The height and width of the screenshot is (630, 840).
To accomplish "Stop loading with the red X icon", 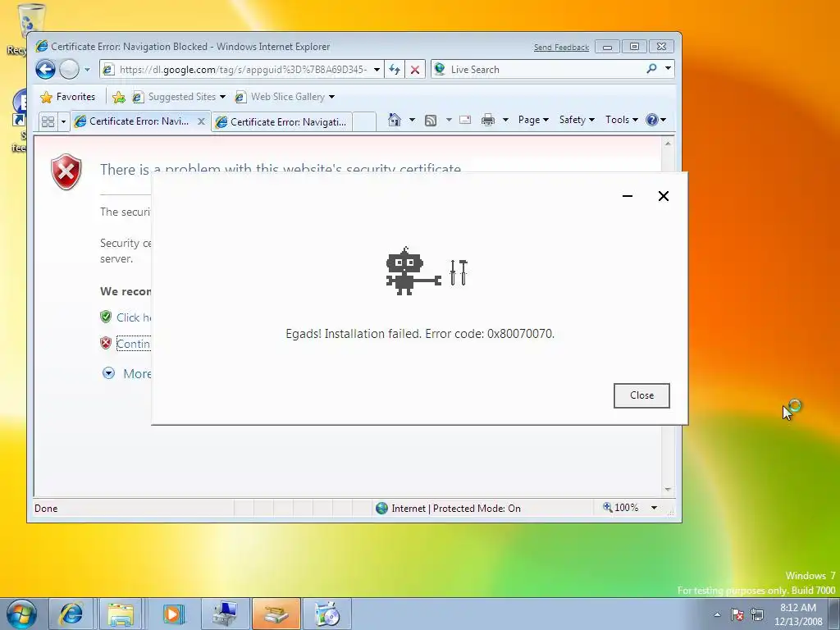I will click(x=414, y=70).
